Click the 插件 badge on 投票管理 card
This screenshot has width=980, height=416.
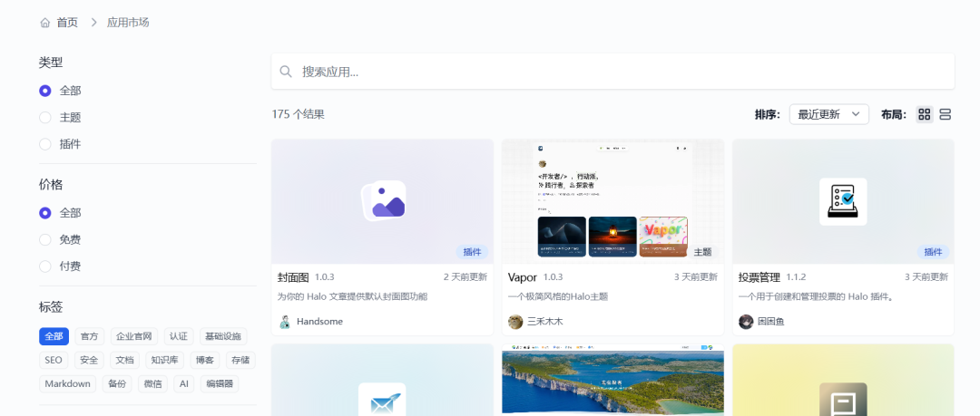pos(933,252)
